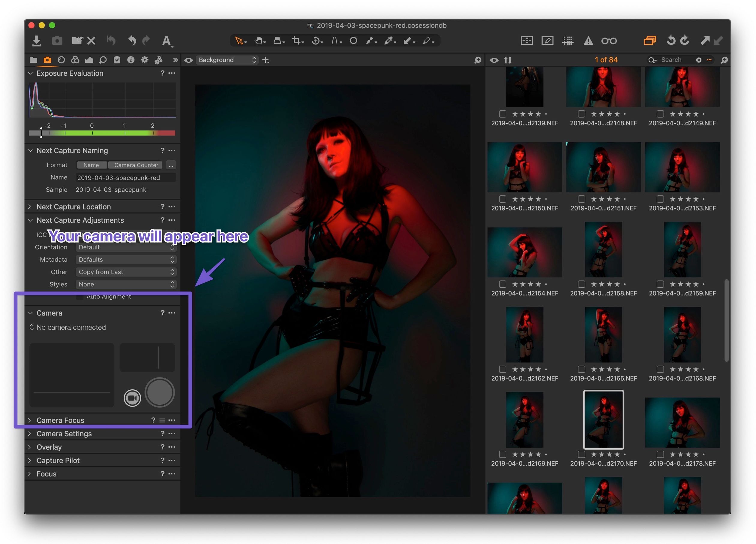The image size is (756, 544).
Task: Click the live view video camera icon
Action: point(132,398)
